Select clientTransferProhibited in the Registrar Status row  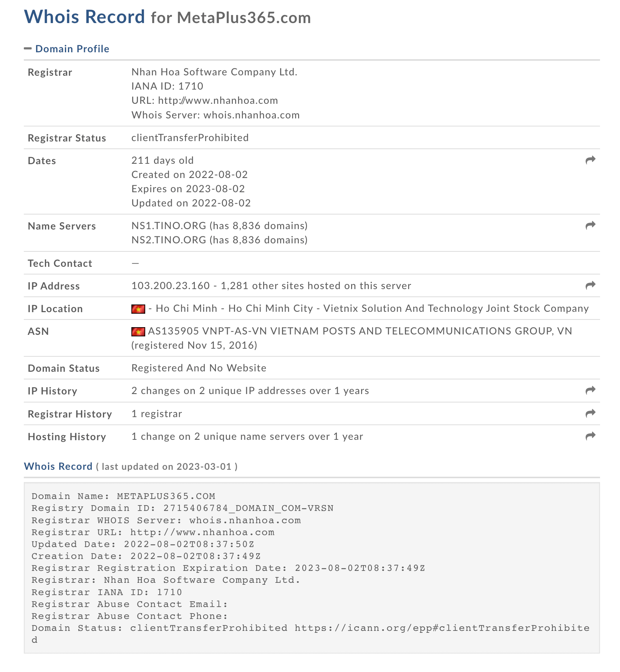[x=190, y=138]
